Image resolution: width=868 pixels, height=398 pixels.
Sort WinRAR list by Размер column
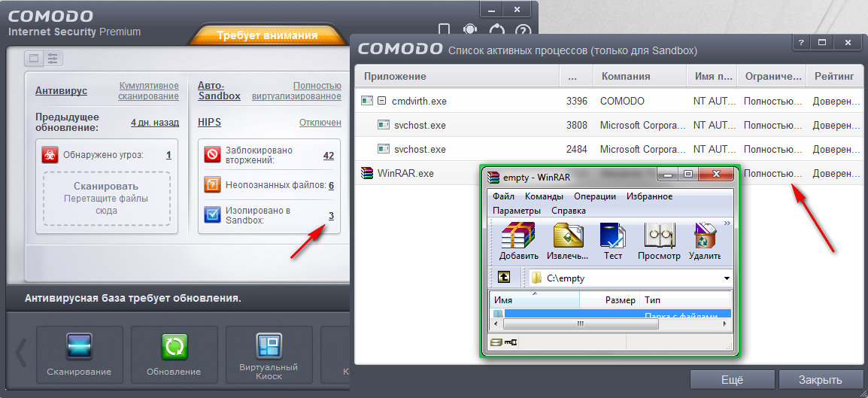[609, 300]
